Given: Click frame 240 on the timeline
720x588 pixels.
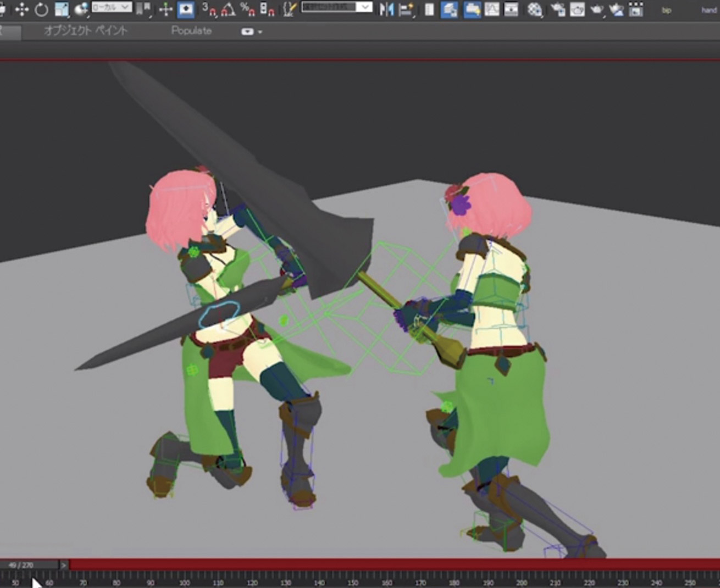Looking at the screenshot, I should pyautogui.click(x=656, y=582).
